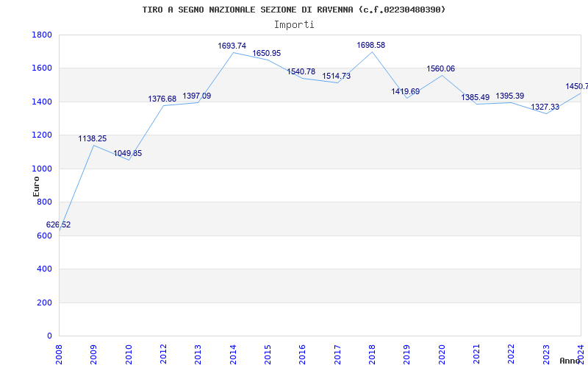The height and width of the screenshot is (368, 588).
Task: Click y-axis tick 600
Action: click(44, 236)
